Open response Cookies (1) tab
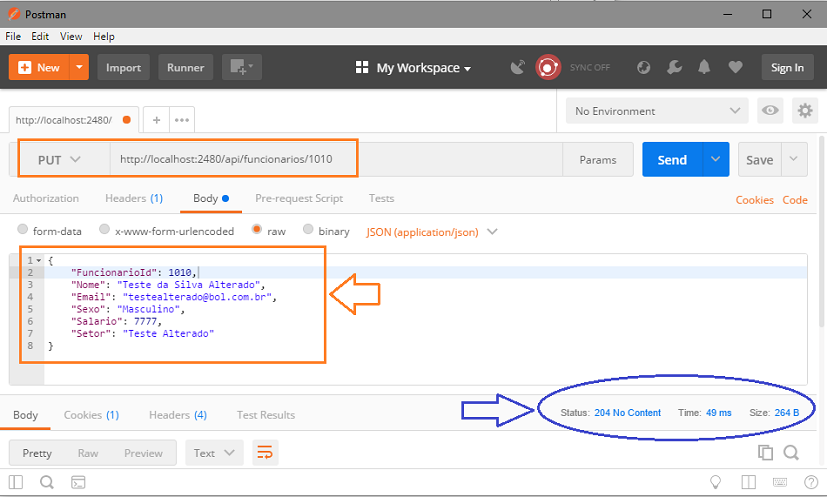The height and width of the screenshot is (497, 827). [x=91, y=415]
